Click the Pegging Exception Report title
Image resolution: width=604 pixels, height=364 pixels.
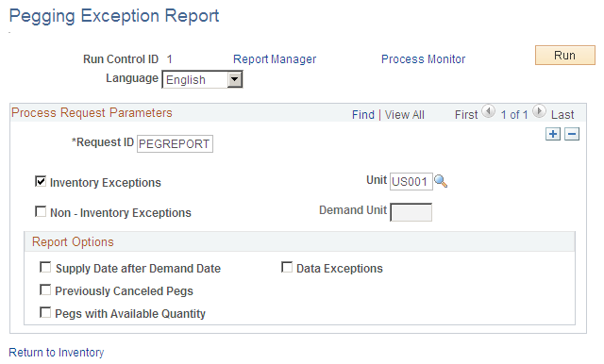(114, 16)
